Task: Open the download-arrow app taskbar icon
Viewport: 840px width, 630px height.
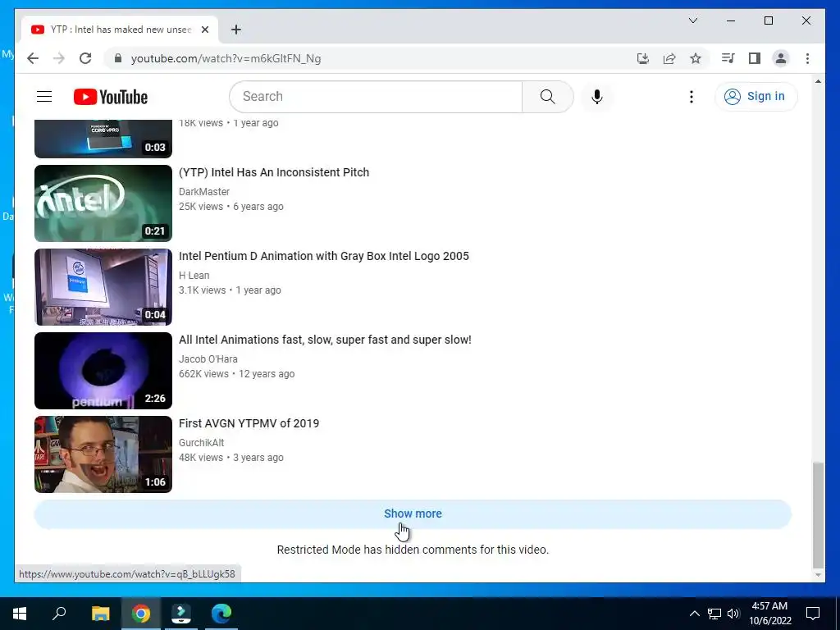Action: [181, 614]
